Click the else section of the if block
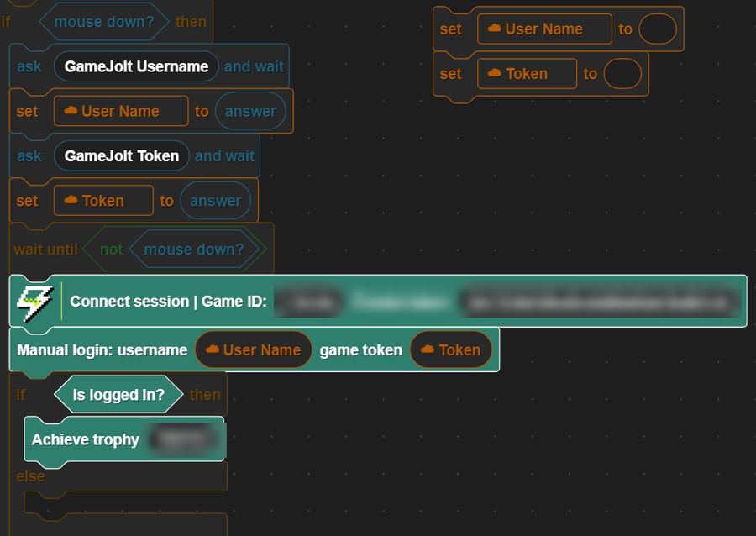Image resolution: width=756 pixels, height=536 pixels. pyautogui.click(x=29, y=476)
